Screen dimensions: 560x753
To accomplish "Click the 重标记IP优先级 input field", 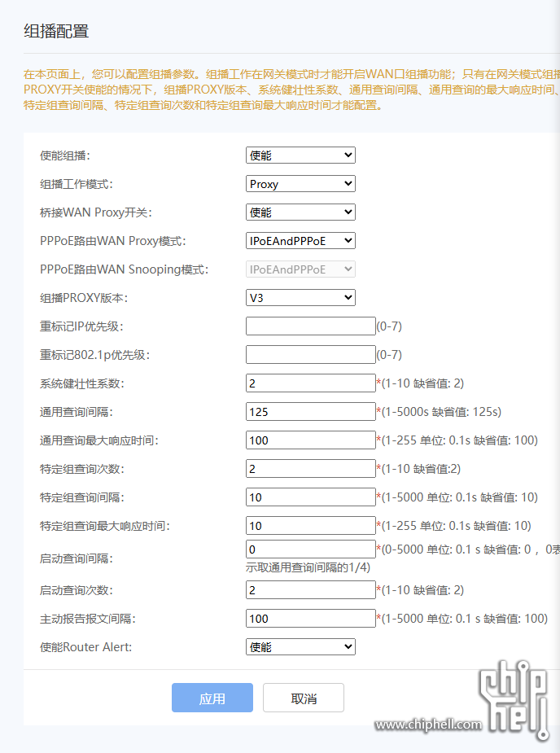I will (x=310, y=326).
